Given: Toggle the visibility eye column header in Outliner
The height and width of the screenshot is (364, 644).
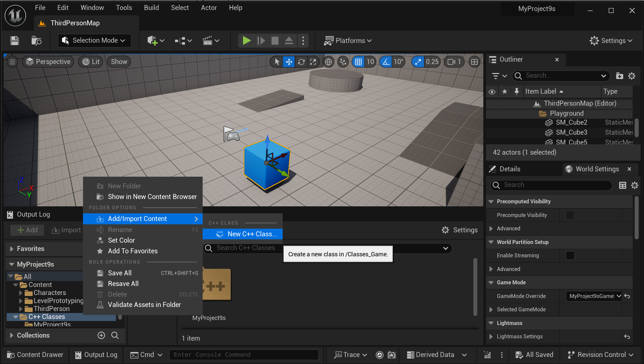Looking at the screenshot, I should click(x=492, y=92).
